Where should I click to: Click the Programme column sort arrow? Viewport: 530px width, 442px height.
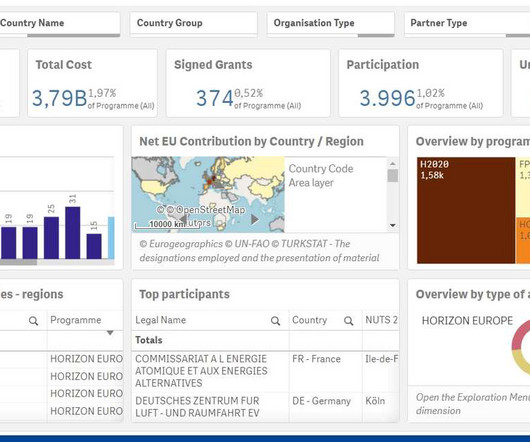(x=110, y=333)
